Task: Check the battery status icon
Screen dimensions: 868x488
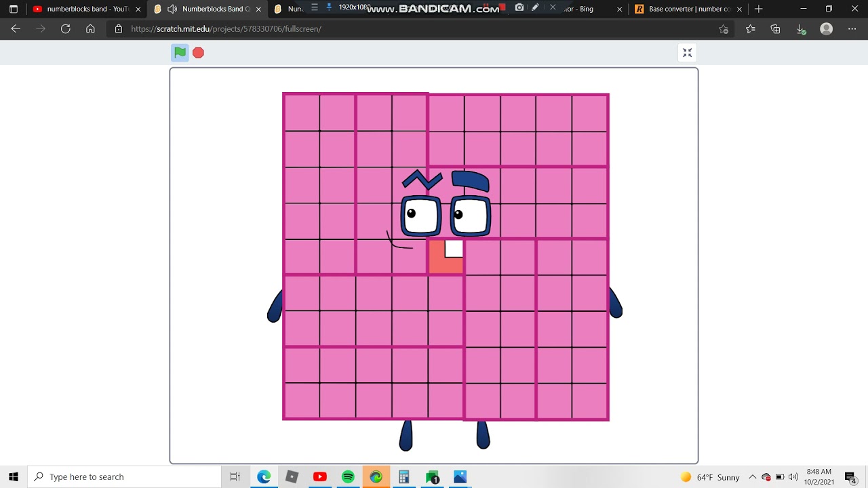Action: 780,477
